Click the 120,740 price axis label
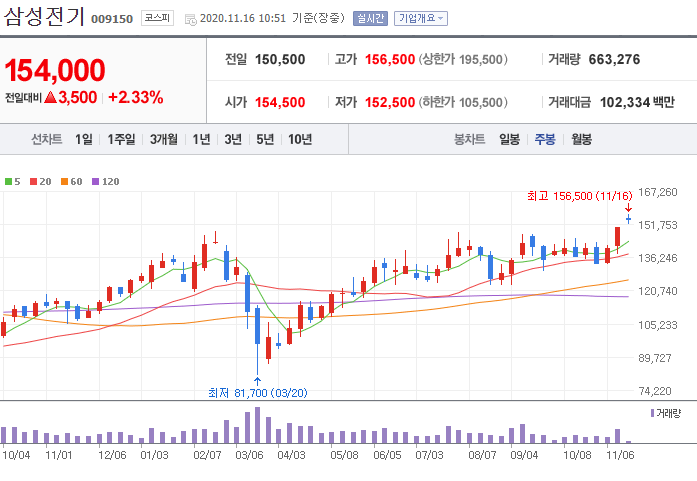 tap(658, 291)
